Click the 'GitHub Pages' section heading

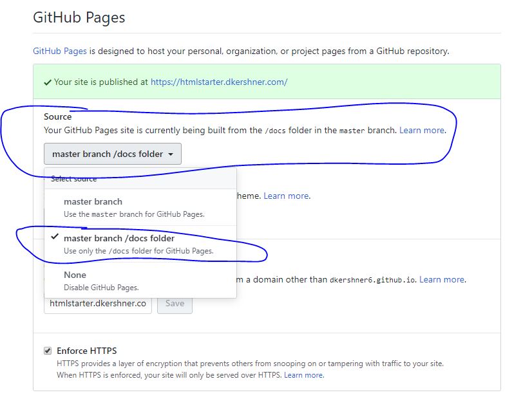pyautogui.click(x=79, y=17)
